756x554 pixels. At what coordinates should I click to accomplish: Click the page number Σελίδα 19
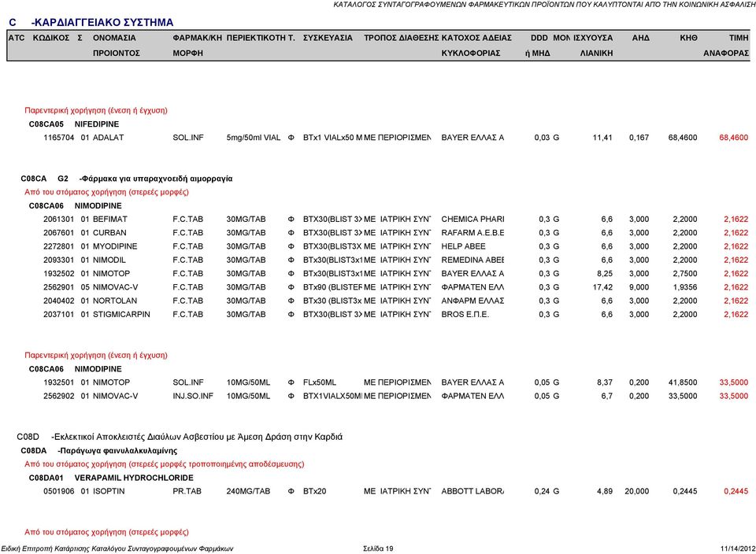(x=378, y=548)
